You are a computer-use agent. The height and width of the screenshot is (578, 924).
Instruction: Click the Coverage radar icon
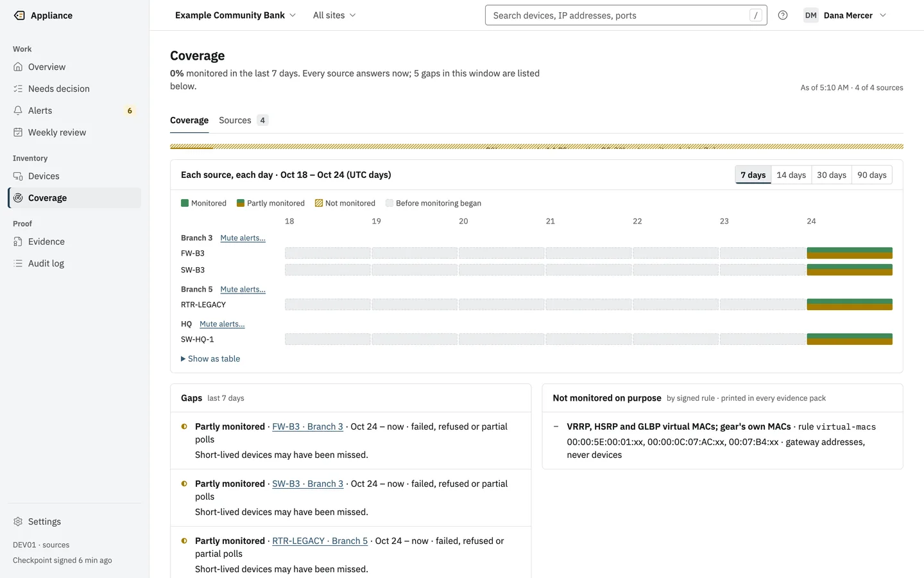click(18, 198)
